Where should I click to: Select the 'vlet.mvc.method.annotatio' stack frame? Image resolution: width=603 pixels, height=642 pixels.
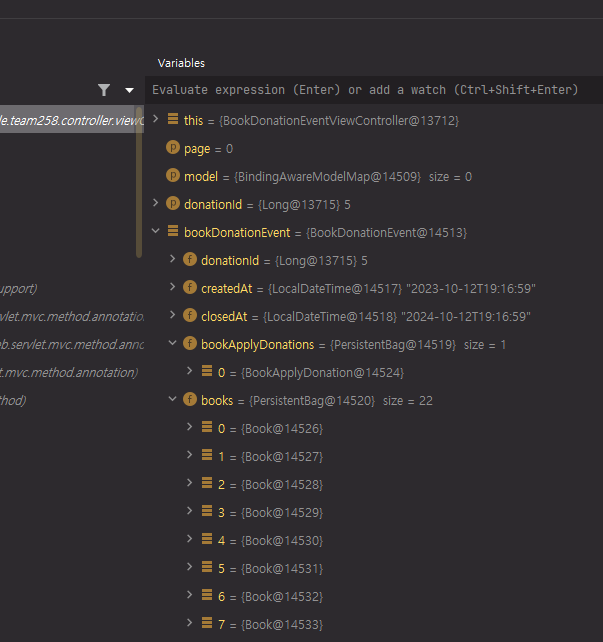pyautogui.click(x=72, y=316)
